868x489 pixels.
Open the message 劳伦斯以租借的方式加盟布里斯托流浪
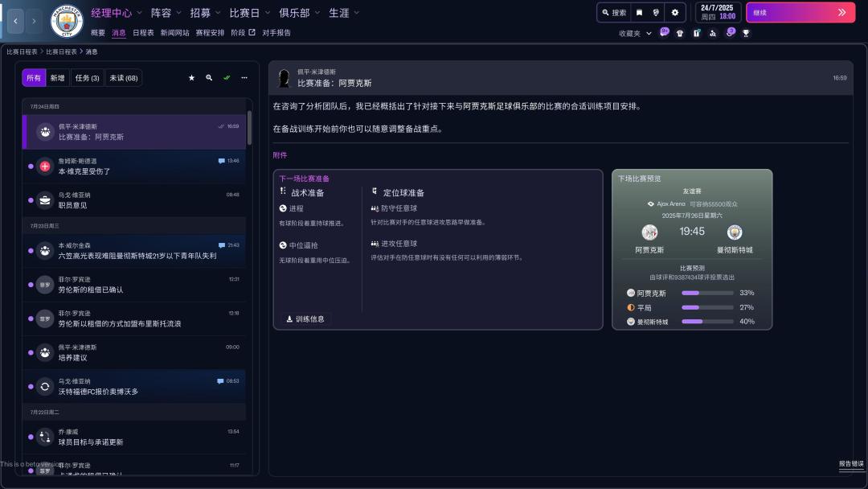(134, 318)
